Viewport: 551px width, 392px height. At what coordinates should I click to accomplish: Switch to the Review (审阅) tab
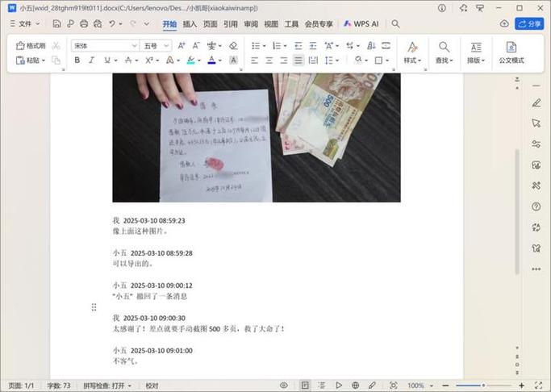coord(251,24)
